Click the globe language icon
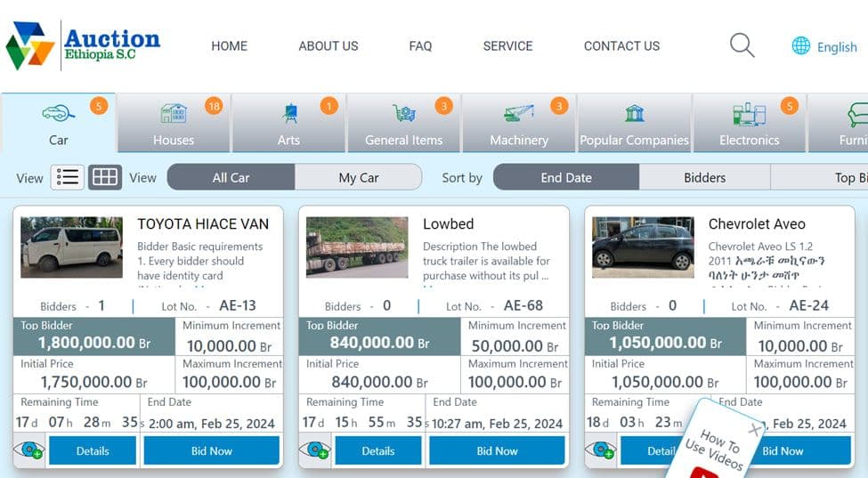 [x=800, y=46]
